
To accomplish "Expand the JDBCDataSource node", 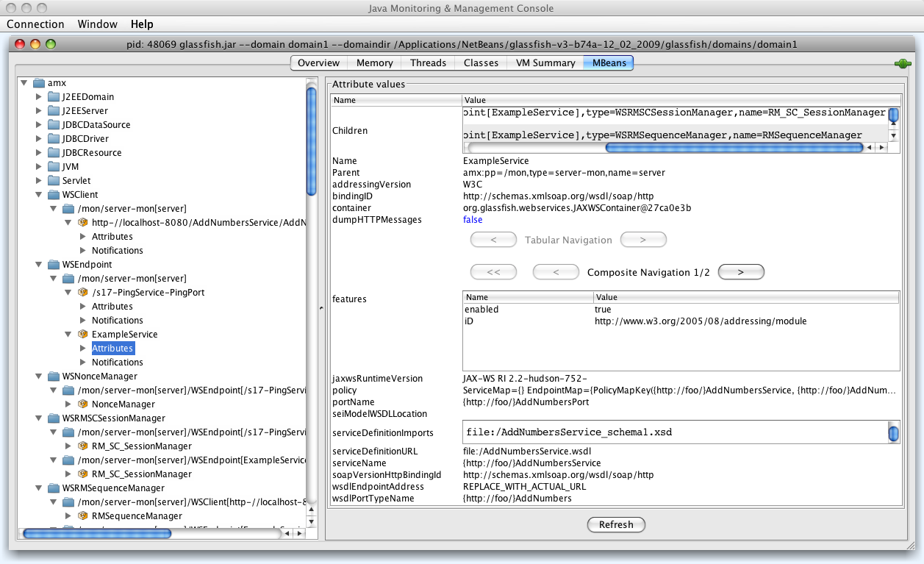I will (39, 125).
